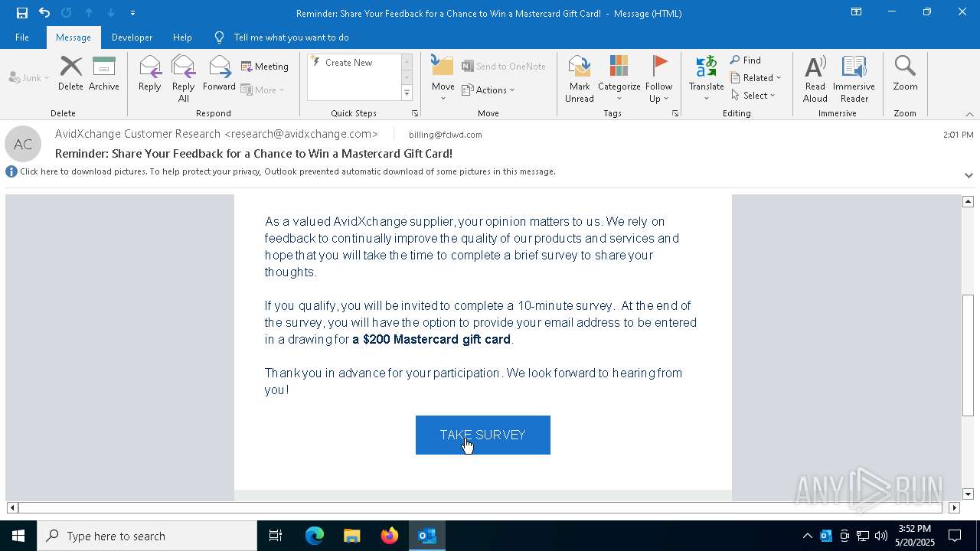The width and height of the screenshot is (980, 551).
Task: Open the File menu
Action: pyautogui.click(x=22, y=37)
